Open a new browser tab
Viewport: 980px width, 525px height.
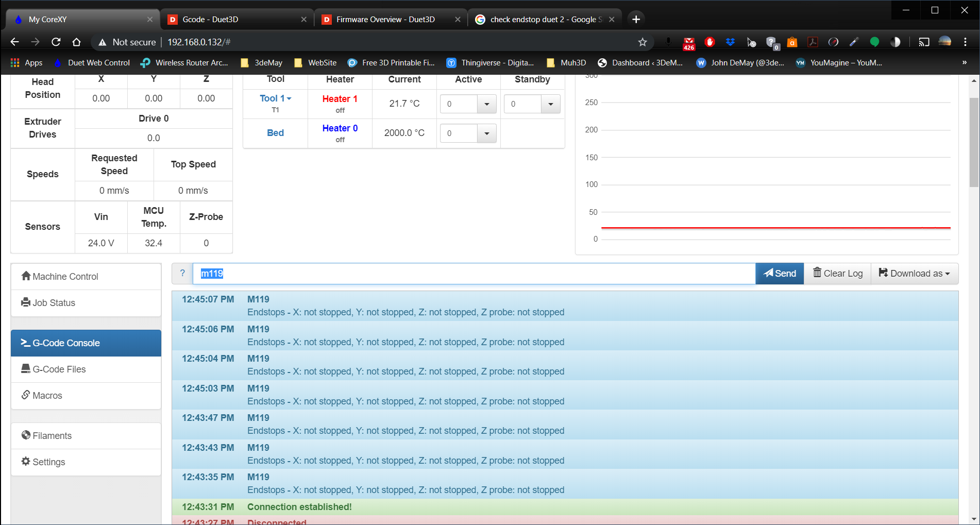coord(636,20)
